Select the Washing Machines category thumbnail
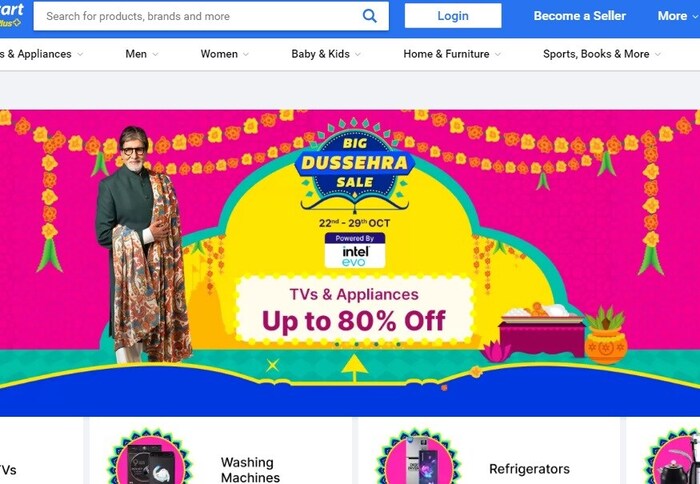 coord(150,457)
